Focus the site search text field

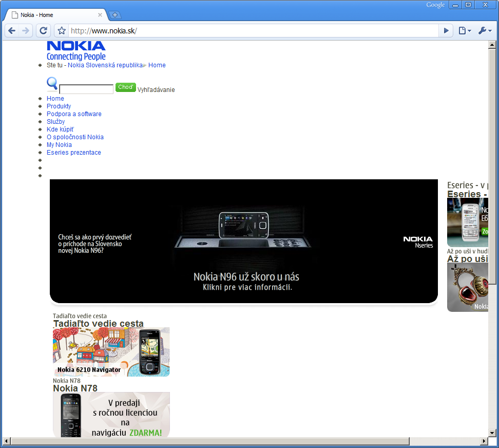86,89
